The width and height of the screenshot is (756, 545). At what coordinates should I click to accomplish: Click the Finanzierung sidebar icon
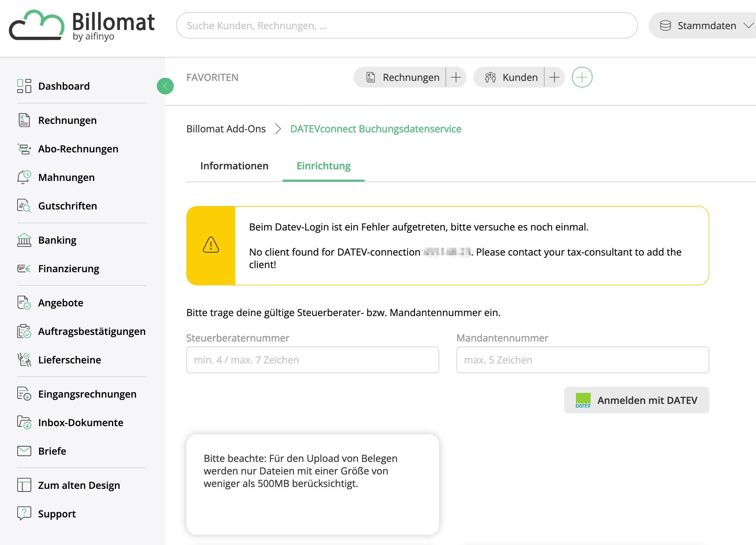[24, 268]
